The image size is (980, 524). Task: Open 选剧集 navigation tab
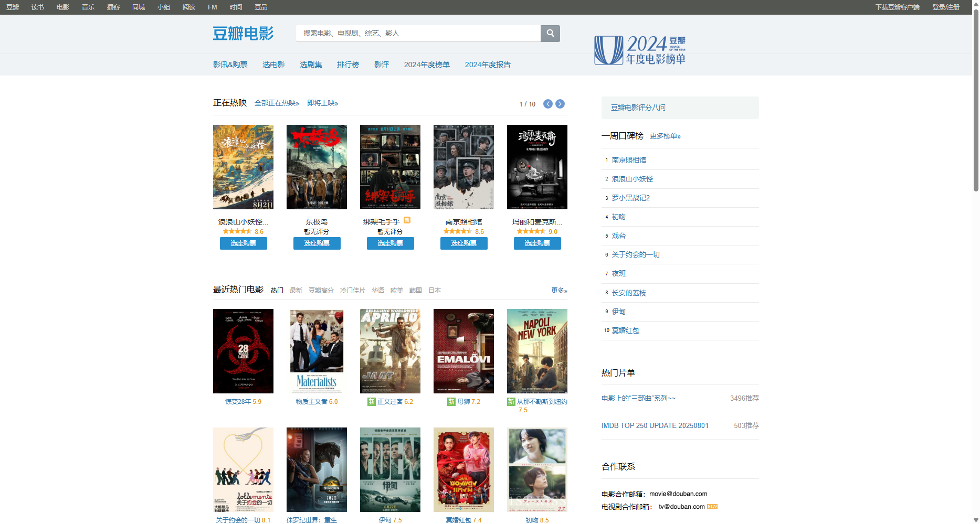click(311, 65)
